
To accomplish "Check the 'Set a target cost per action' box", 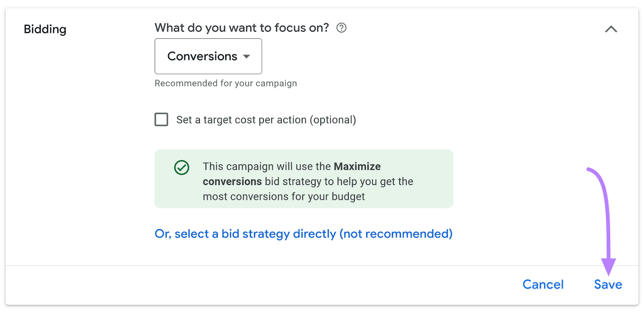I will 161,119.
